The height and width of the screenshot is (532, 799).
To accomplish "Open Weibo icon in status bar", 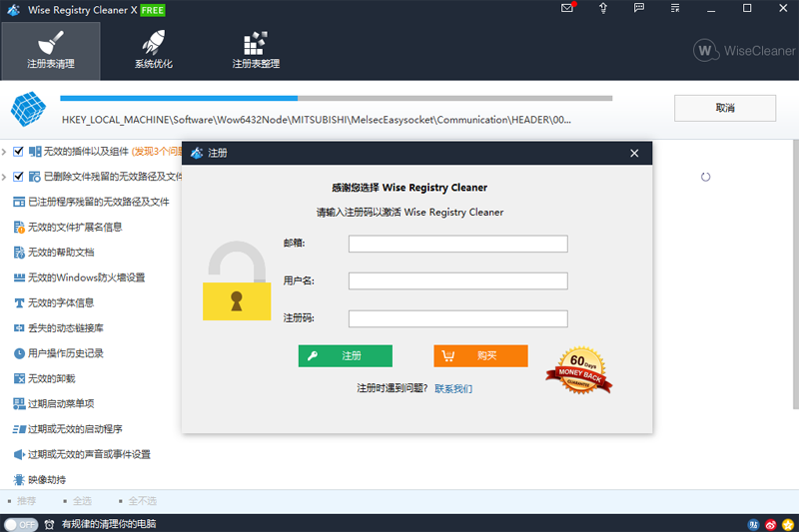I will point(770,524).
